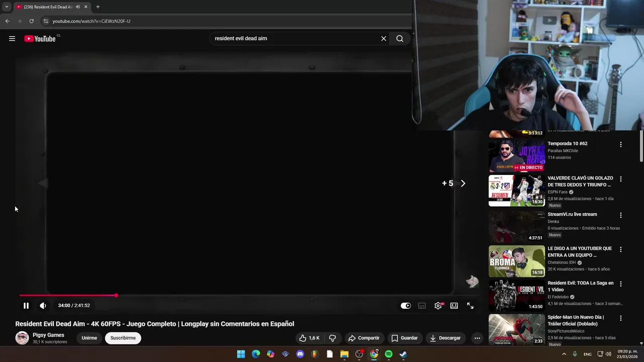Toggle subtitles in the player
The width and height of the screenshot is (644, 362).
pyautogui.click(x=422, y=306)
